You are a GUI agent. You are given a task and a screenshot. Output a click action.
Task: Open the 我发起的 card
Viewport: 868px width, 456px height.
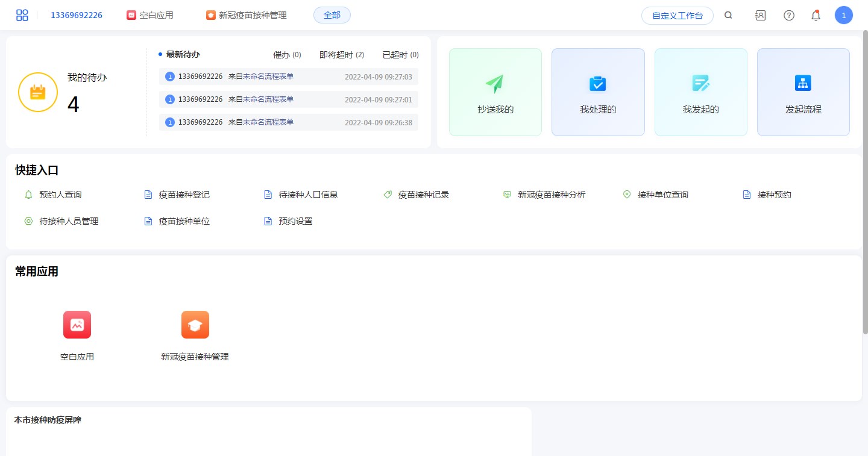coord(700,92)
